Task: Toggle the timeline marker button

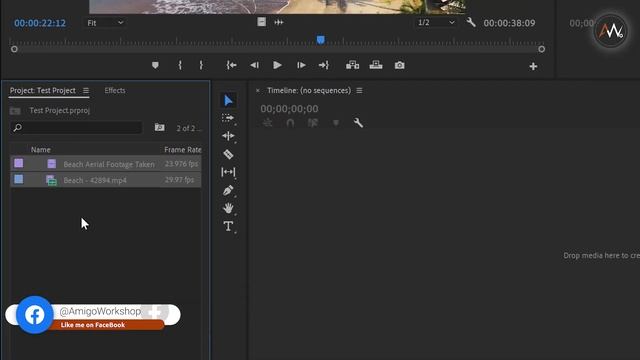Action: (x=336, y=123)
